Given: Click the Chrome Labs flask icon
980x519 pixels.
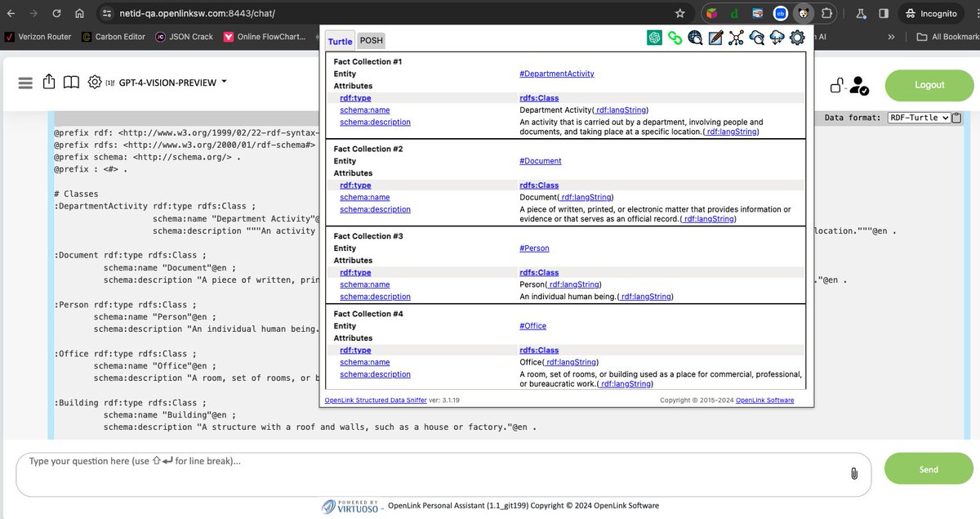Looking at the screenshot, I should (x=861, y=13).
